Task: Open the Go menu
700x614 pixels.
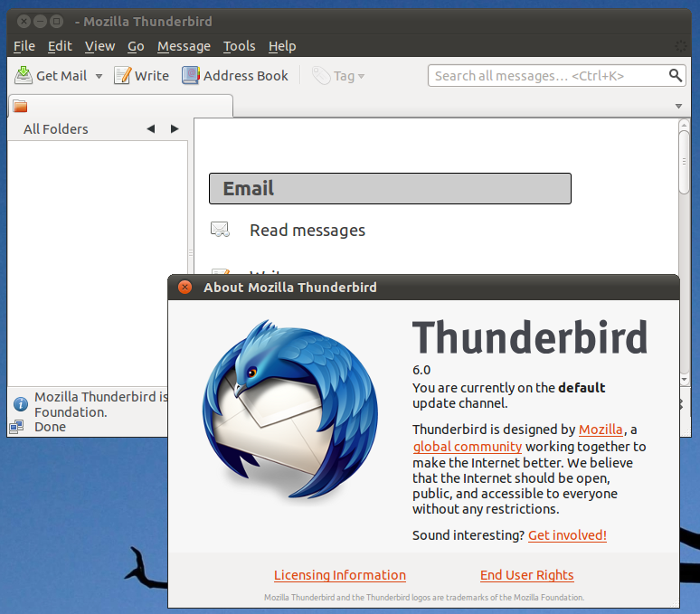Action: [136, 46]
